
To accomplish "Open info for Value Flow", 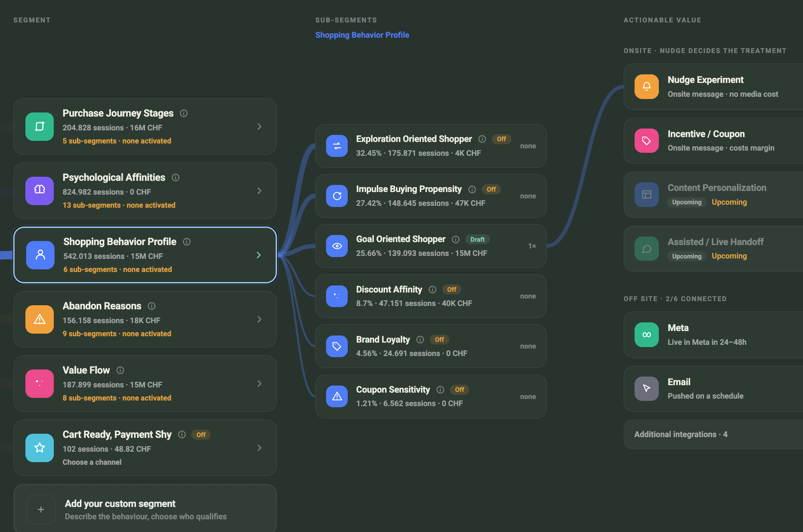I will (120, 370).
